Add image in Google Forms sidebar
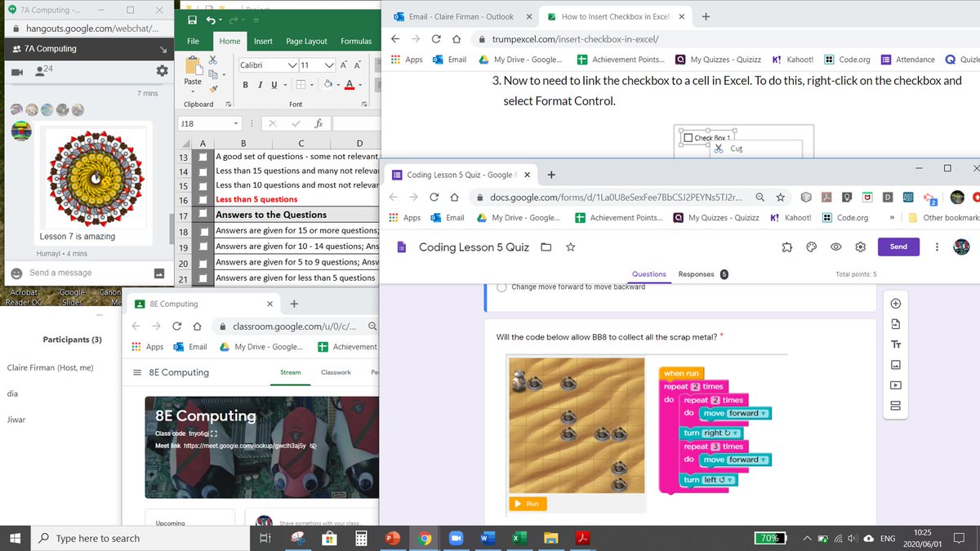Image resolution: width=980 pixels, height=551 pixels. click(894, 365)
